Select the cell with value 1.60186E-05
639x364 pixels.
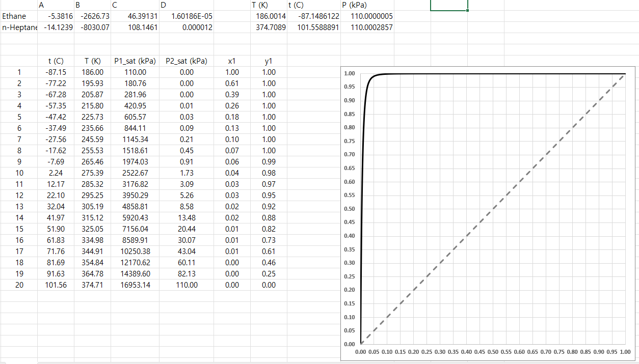[187, 16]
